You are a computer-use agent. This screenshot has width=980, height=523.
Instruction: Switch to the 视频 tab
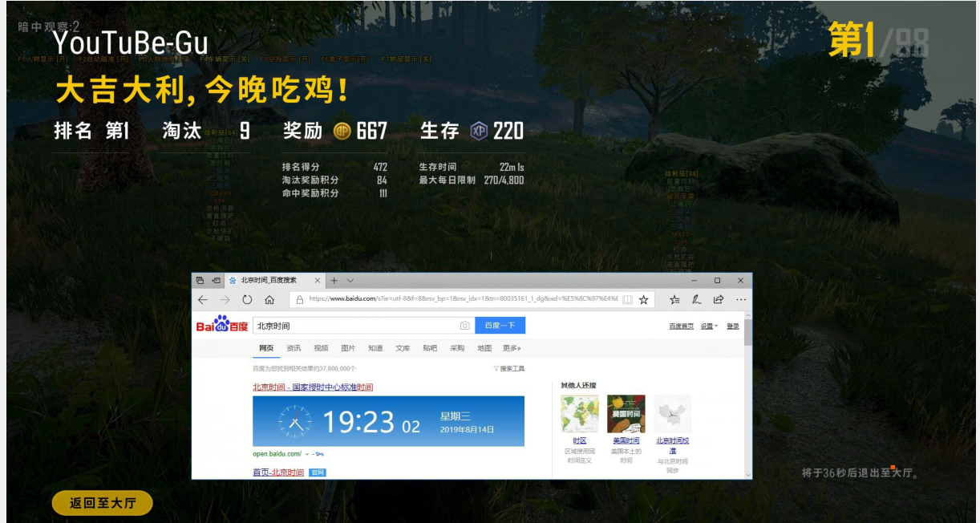click(321, 348)
